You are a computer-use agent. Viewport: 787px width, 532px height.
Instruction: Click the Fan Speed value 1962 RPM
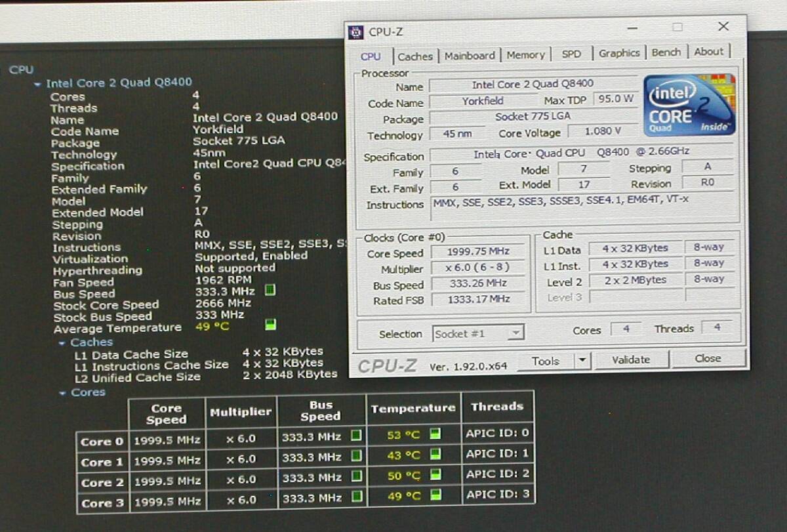pos(222,279)
